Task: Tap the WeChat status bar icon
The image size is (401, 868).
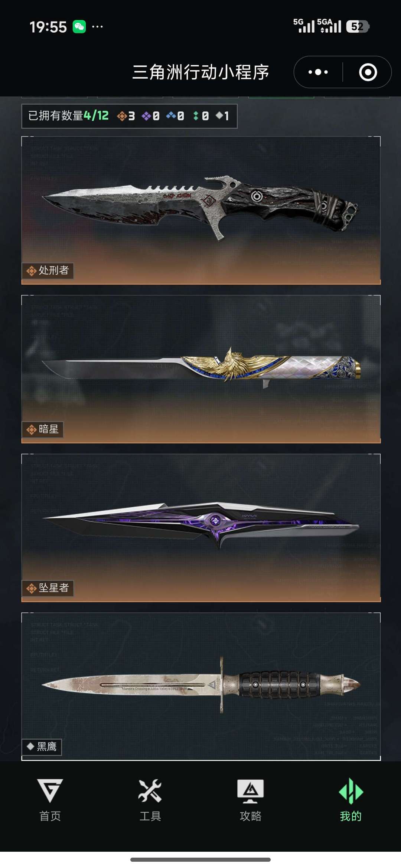Action: point(79,27)
